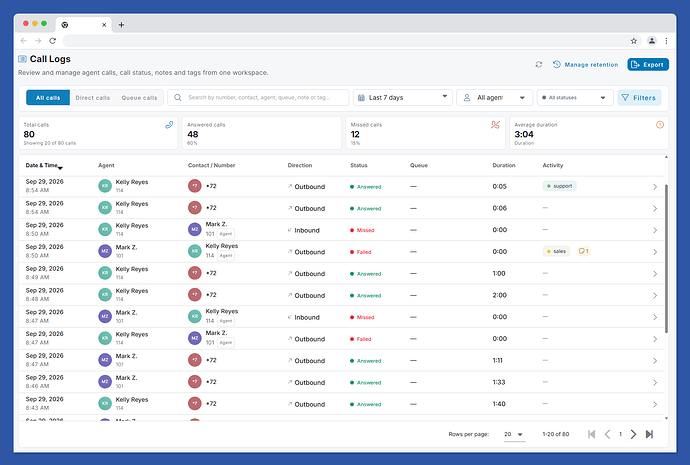690x465 pixels.
Task: Reload the browser page
Action: point(52,41)
